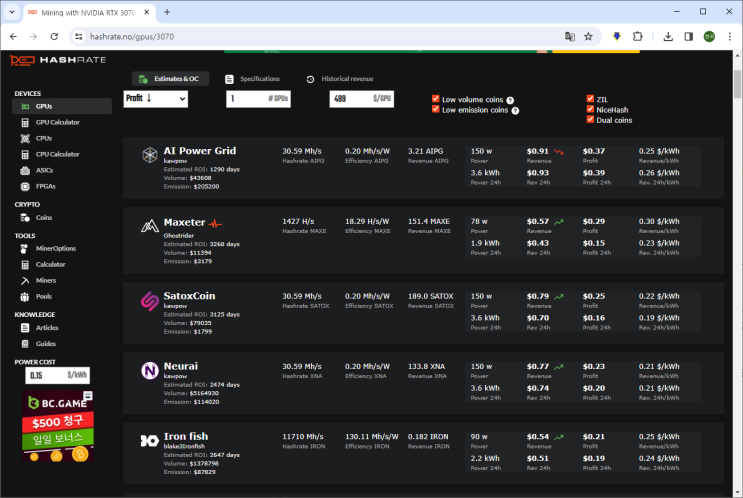
Task: Click the Low volume coins help icon
Action: (510, 100)
